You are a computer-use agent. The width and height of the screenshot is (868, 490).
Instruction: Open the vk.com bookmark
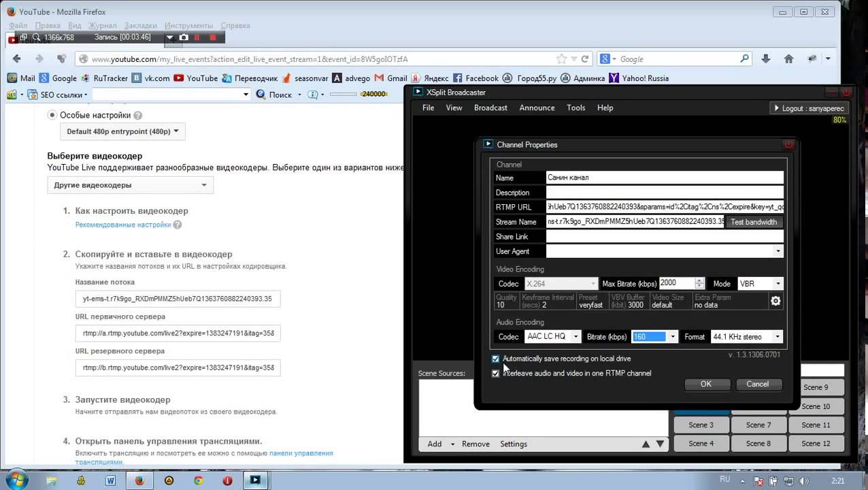(x=150, y=78)
